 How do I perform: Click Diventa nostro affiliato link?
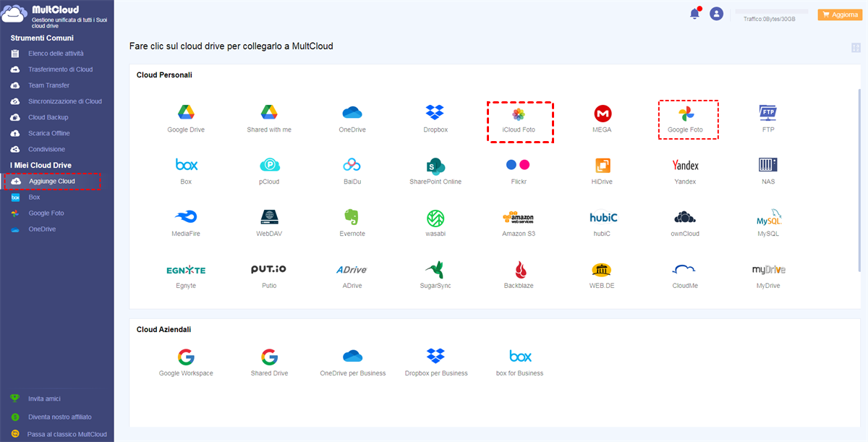60,417
